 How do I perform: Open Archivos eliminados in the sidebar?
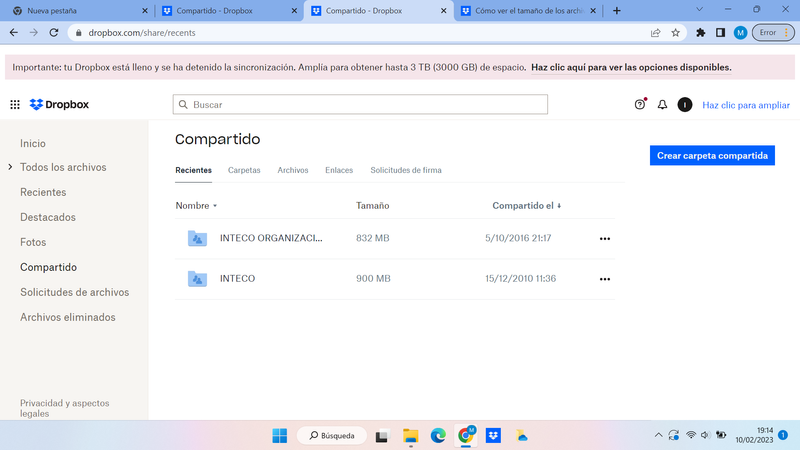coord(68,317)
